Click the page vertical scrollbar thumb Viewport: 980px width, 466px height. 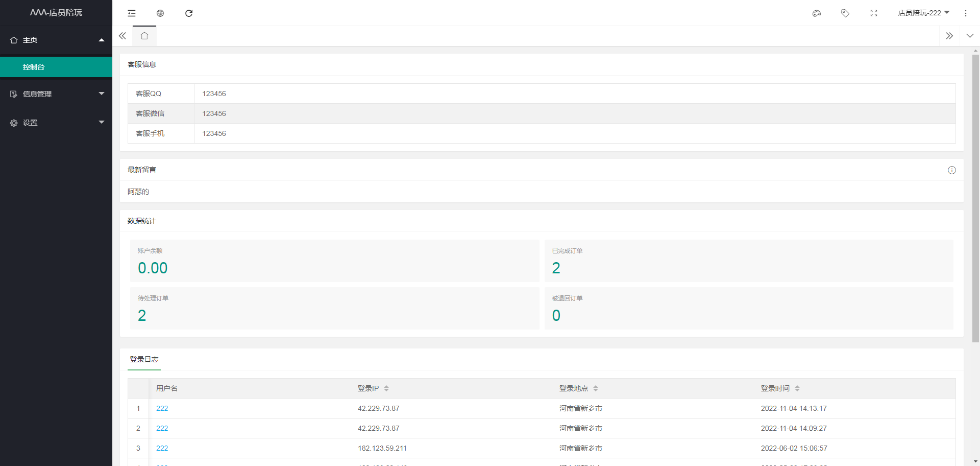pos(975,198)
